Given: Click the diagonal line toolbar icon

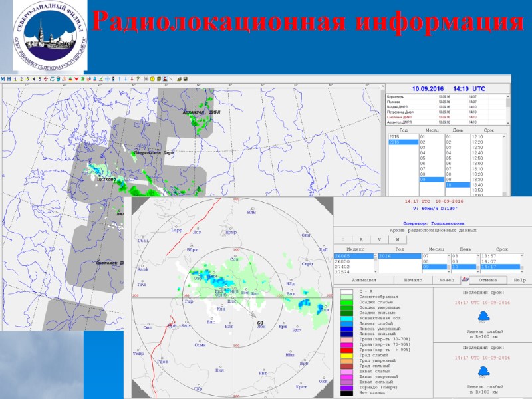Looking at the screenshot, I should tap(171, 79).
